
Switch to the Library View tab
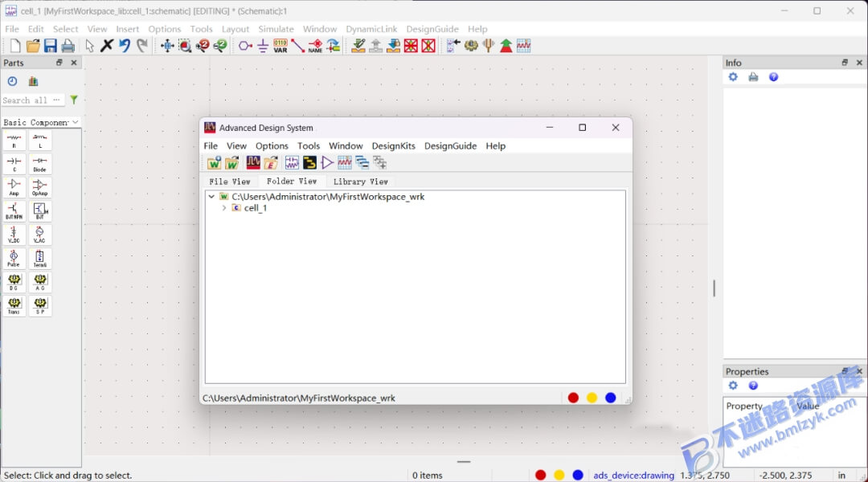(360, 182)
